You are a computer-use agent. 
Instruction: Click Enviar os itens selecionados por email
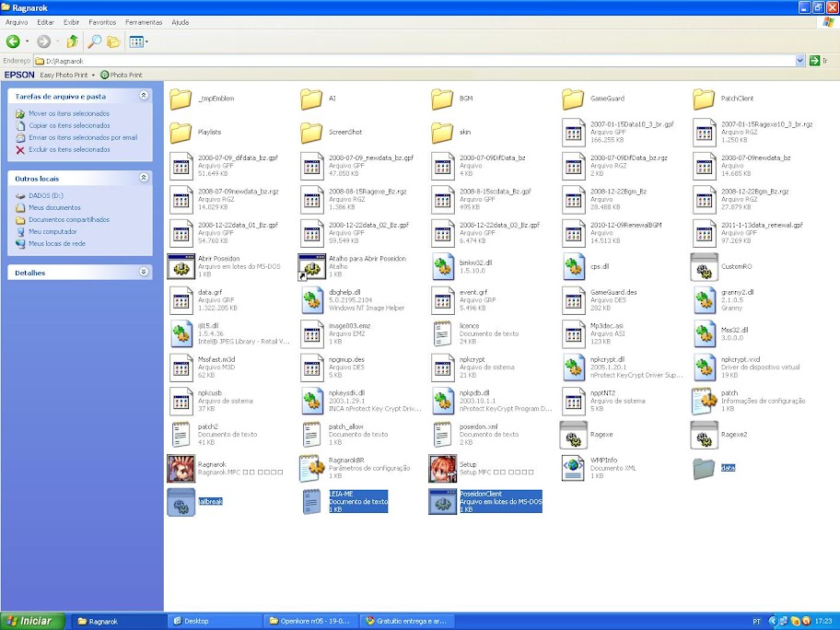(x=83, y=137)
